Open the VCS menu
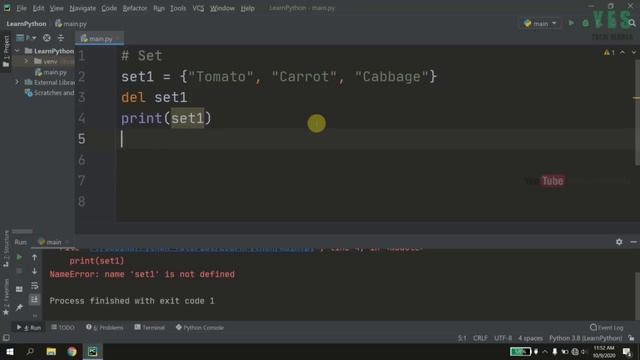640x360 pixels. point(198,8)
